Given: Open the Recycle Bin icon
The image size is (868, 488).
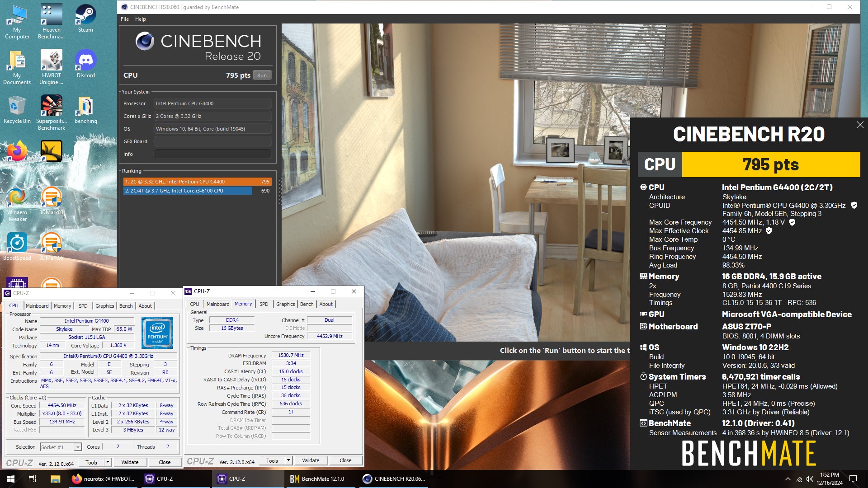Looking at the screenshot, I should (x=17, y=110).
